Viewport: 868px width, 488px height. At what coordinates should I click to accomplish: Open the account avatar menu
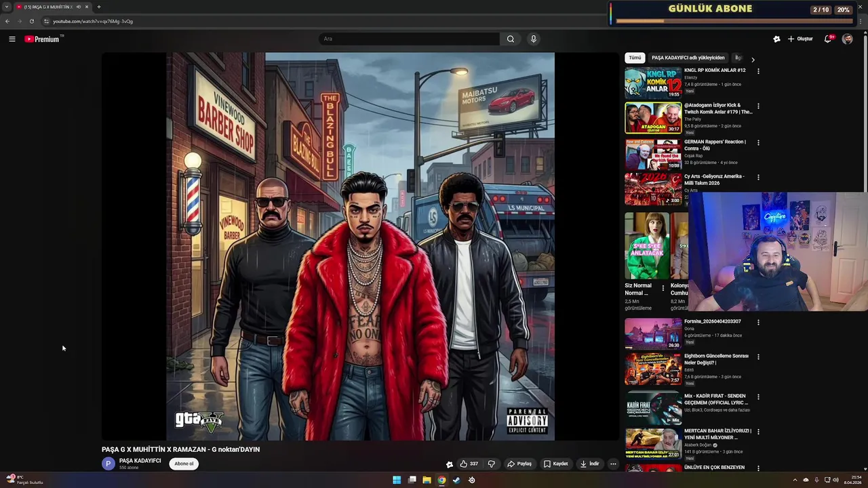[x=848, y=39]
